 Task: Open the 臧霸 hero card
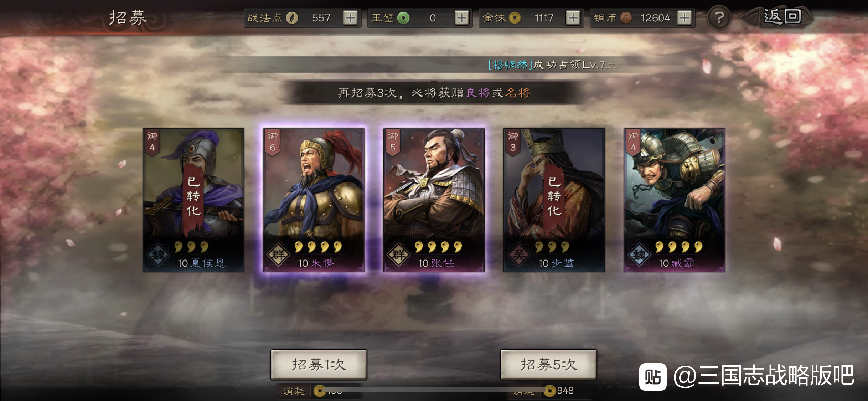click(x=675, y=200)
